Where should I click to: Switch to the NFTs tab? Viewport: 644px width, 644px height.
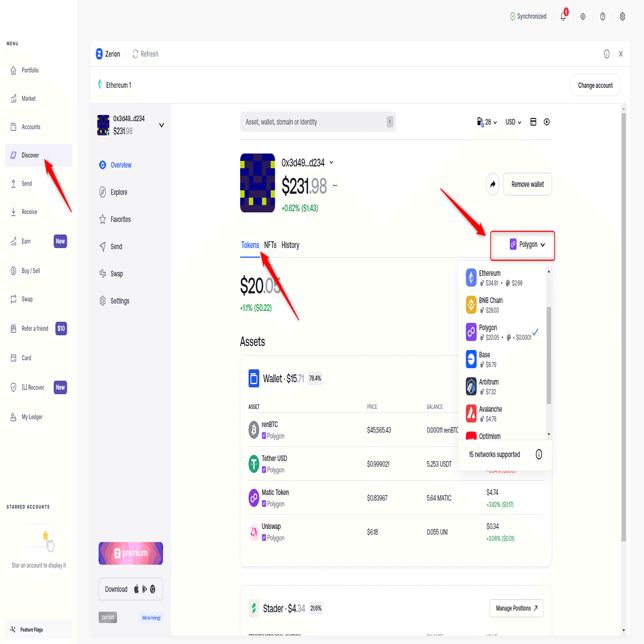270,245
